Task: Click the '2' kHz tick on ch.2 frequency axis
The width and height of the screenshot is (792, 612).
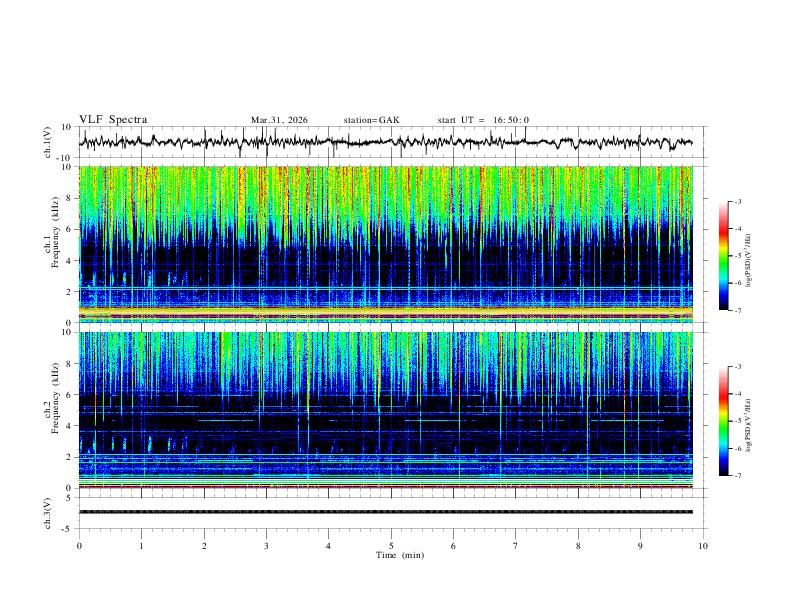Action: pos(69,457)
